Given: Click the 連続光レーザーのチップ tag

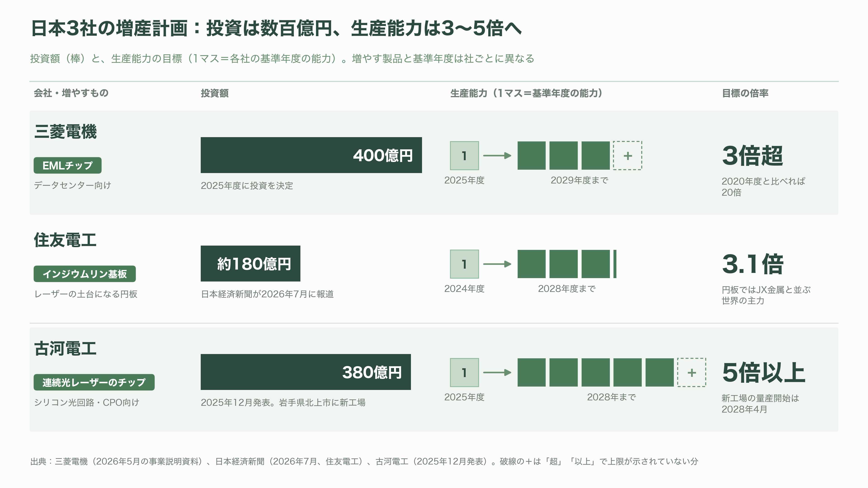Looking at the screenshot, I should click(94, 382).
